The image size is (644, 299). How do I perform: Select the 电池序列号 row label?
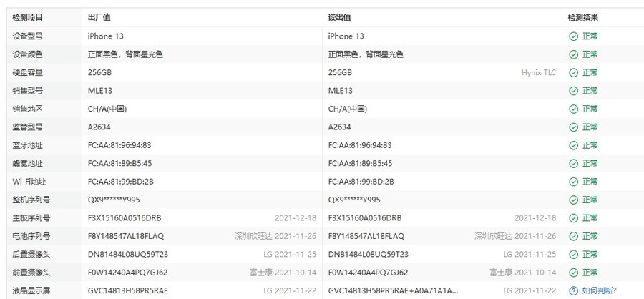[31, 236]
